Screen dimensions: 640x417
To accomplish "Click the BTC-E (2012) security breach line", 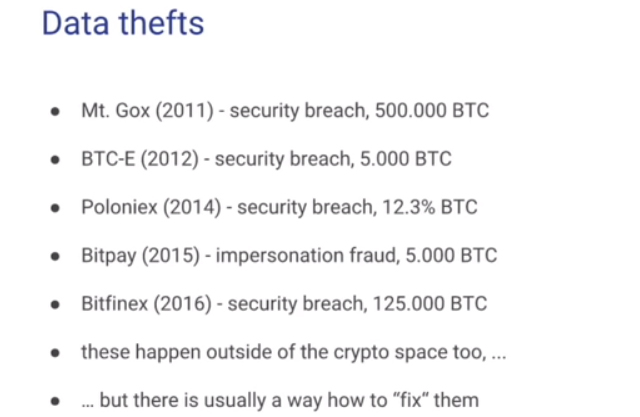I will coord(266,159).
